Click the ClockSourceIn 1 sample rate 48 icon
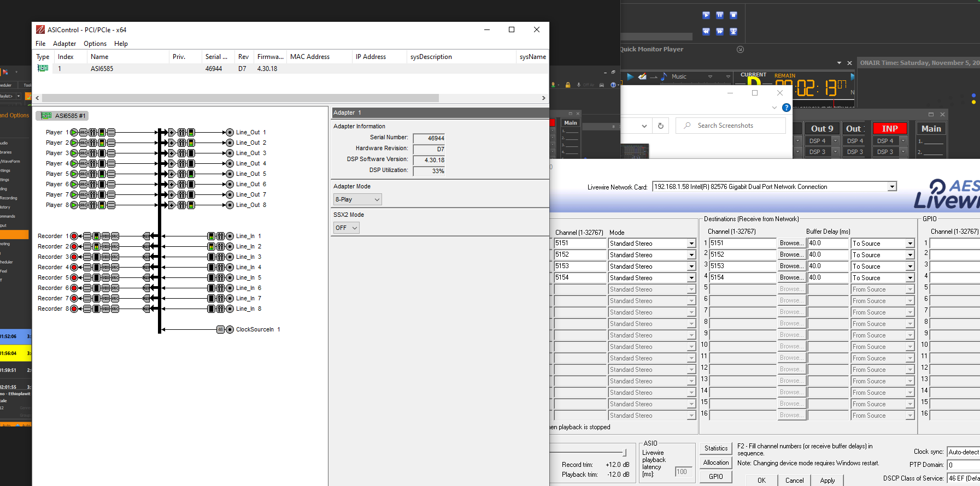The width and height of the screenshot is (980, 486). click(x=220, y=329)
